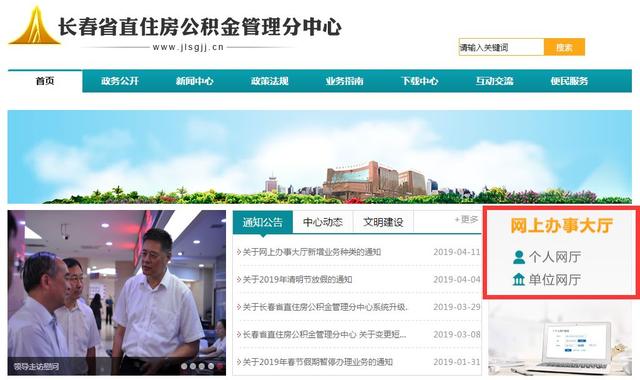The width and height of the screenshot is (640, 380).
Task: Switch to the 中心动态 tab
Action: pos(323,222)
